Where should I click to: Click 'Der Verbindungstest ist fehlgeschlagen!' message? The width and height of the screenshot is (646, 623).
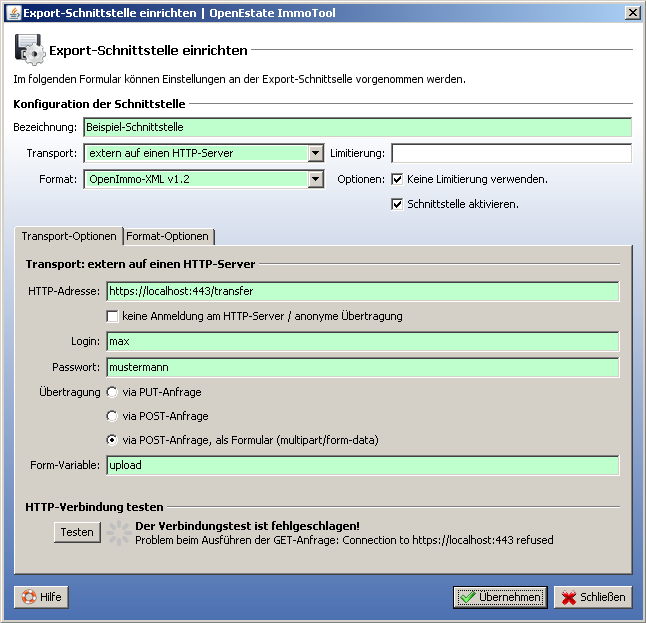[248, 526]
